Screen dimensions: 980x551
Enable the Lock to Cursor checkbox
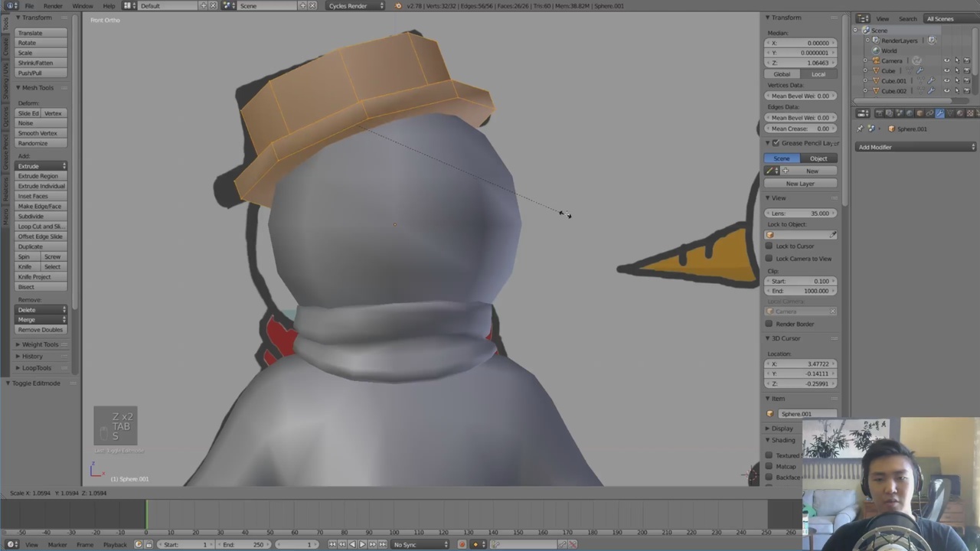(769, 246)
